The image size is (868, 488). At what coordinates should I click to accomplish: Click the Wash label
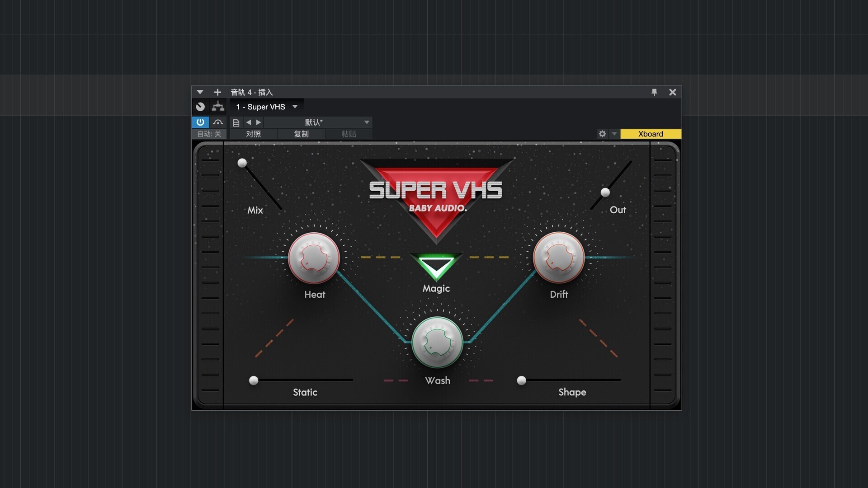(438, 380)
